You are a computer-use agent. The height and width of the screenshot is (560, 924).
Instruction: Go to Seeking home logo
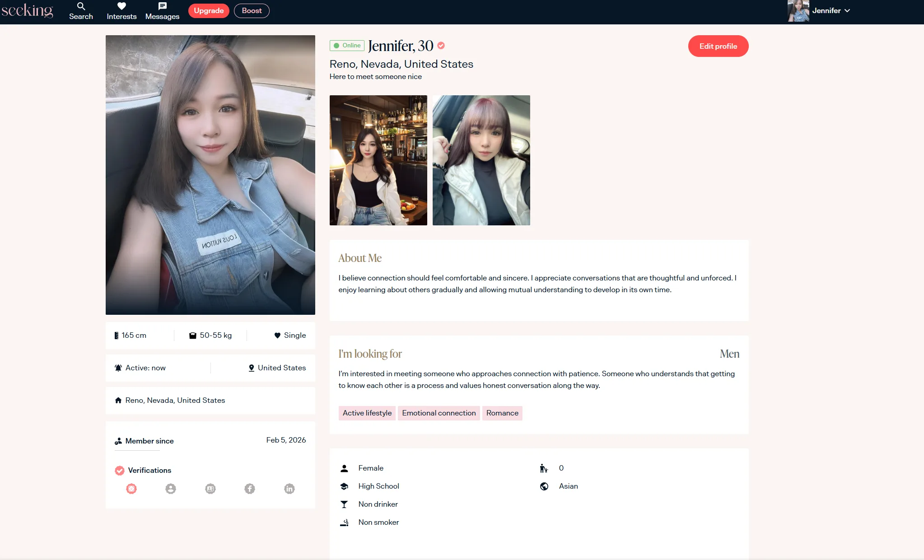point(27,10)
